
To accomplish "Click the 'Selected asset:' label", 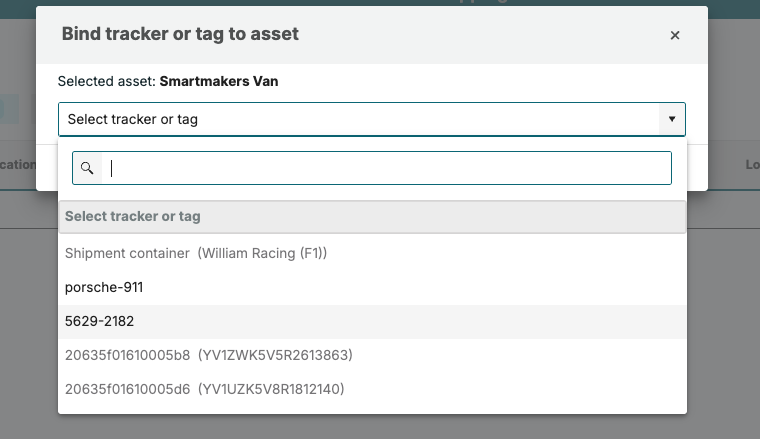I will click(106, 81).
